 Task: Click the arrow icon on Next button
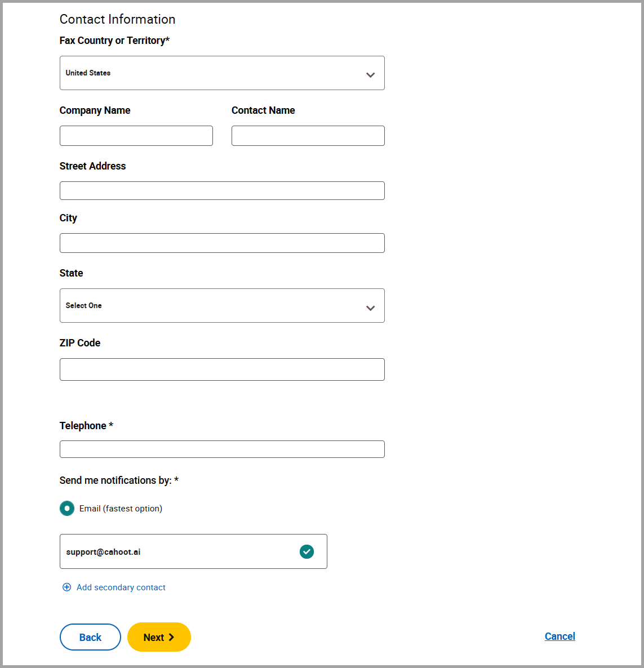click(171, 638)
